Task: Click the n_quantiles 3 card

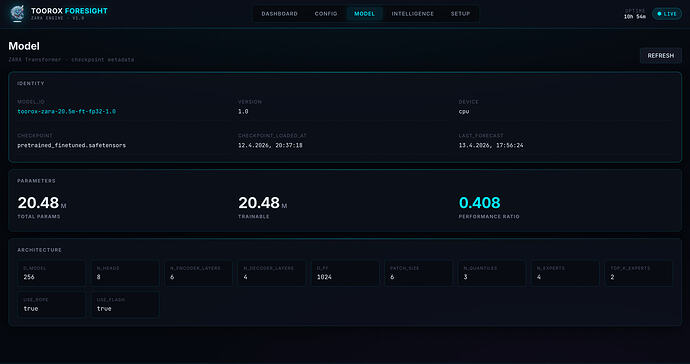Action: [x=492, y=273]
